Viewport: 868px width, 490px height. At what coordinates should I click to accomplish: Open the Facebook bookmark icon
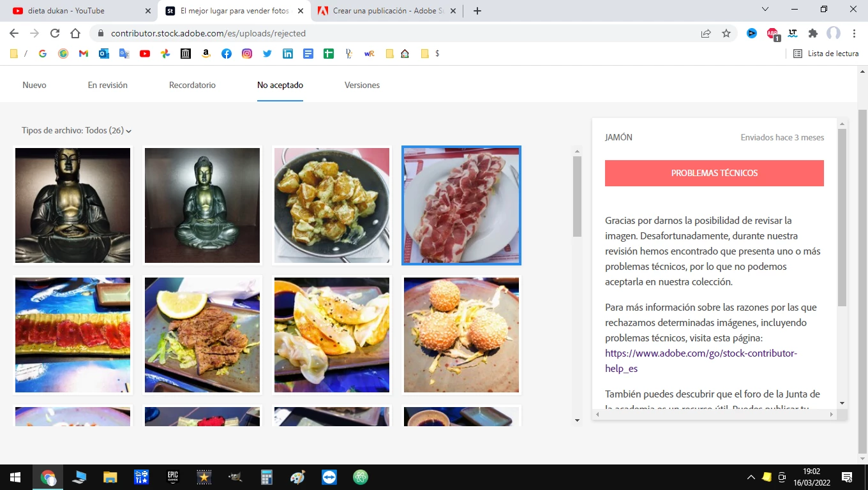(x=227, y=54)
